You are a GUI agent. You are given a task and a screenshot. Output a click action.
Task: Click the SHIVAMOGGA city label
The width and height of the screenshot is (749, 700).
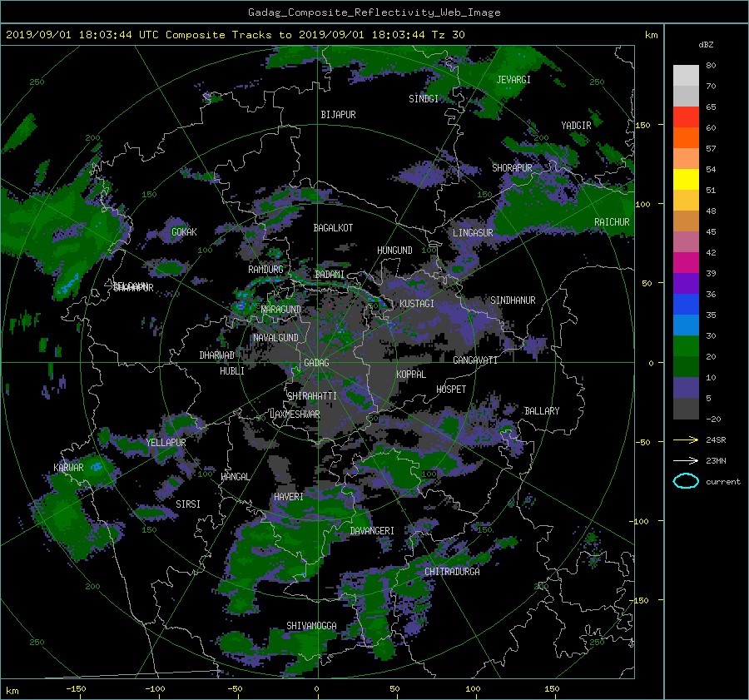[x=311, y=626]
